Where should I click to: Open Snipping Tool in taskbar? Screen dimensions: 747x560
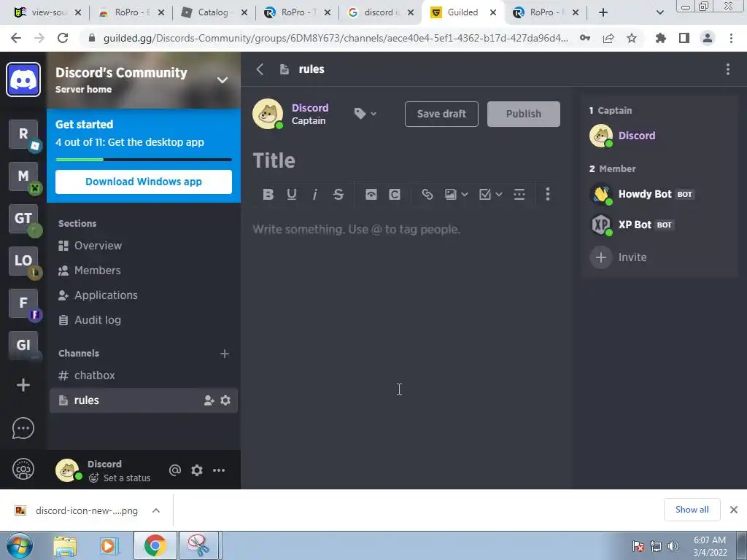[x=198, y=545]
